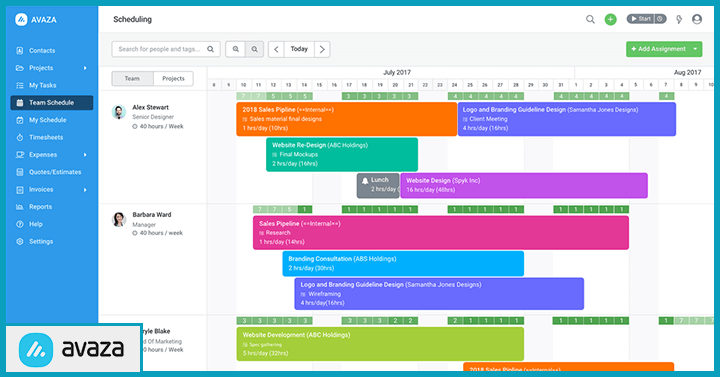Open the lightning bolt quick actions icon
Viewport: 720px width, 377px height.
679,19
